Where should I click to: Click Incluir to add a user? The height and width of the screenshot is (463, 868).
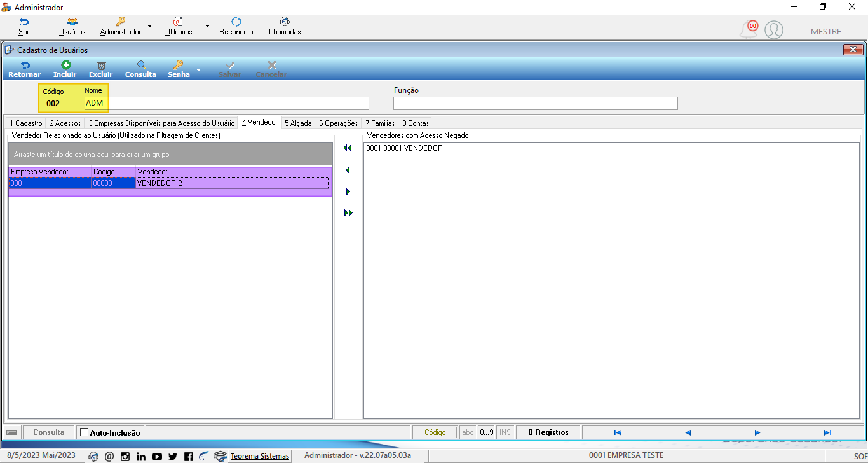65,69
